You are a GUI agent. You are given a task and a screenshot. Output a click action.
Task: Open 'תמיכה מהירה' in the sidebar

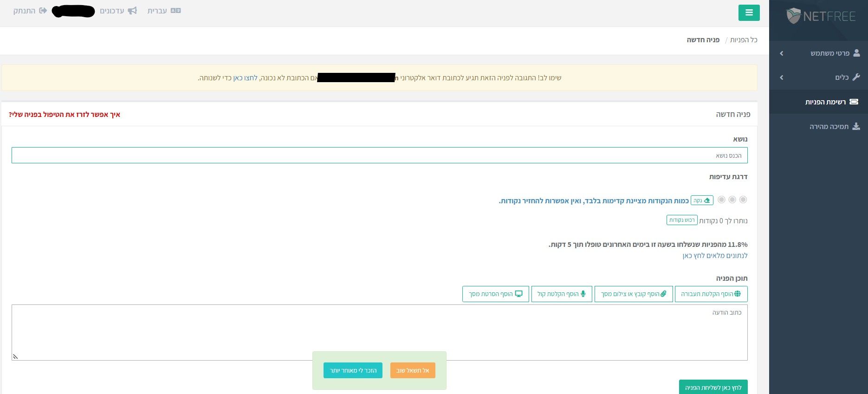(818, 126)
